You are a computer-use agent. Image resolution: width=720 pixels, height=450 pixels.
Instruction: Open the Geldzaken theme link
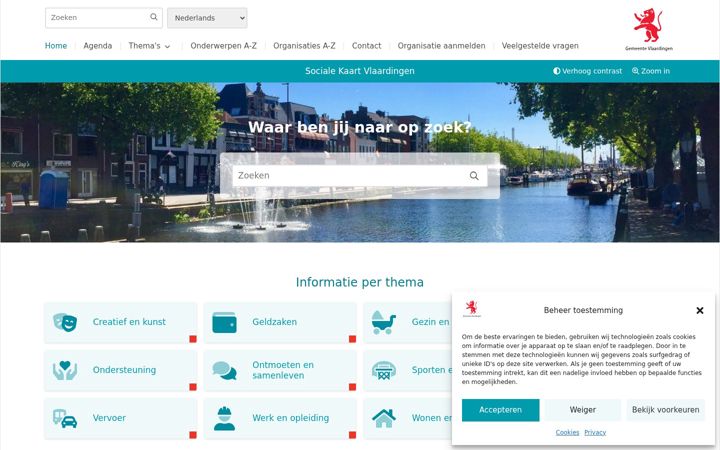pos(280,323)
